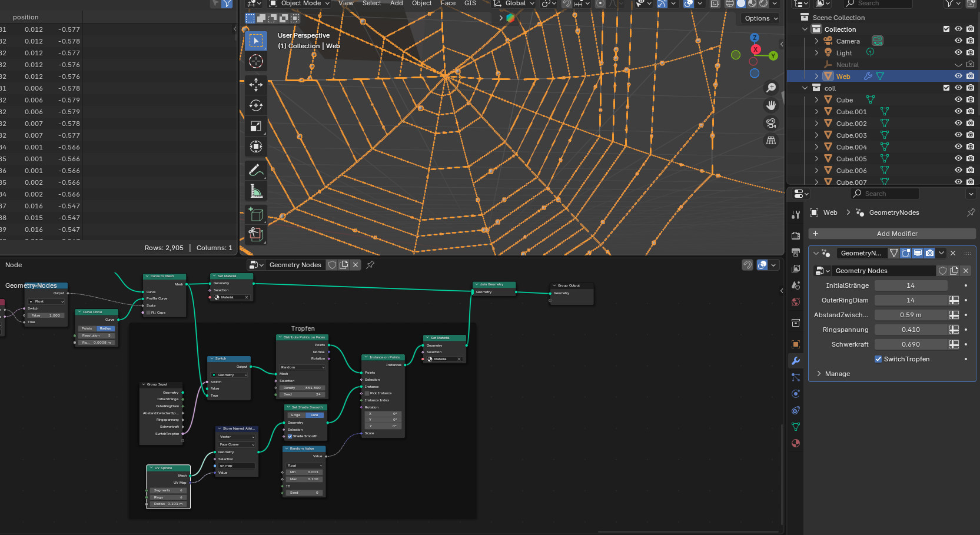Disable rendering for Cube.005
The width and height of the screenshot is (980, 535).
click(x=970, y=159)
